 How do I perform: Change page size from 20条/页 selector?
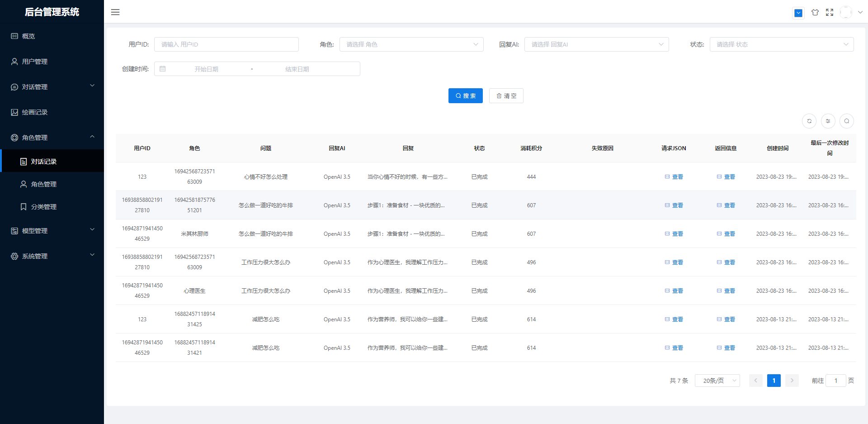(x=717, y=381)
